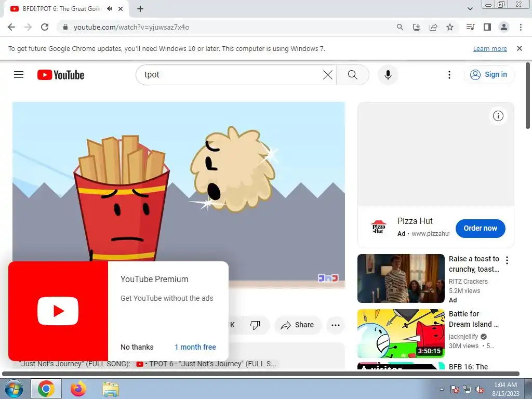Click the YouTube Premium red logo panel
This screenshot has height=399, width=532.
[58, 311]
